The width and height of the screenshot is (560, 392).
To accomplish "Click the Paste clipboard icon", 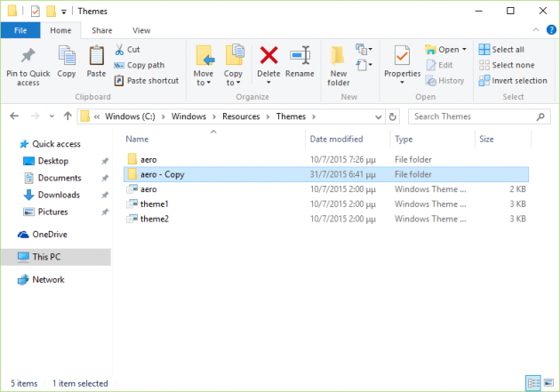I will click(96, 56).
